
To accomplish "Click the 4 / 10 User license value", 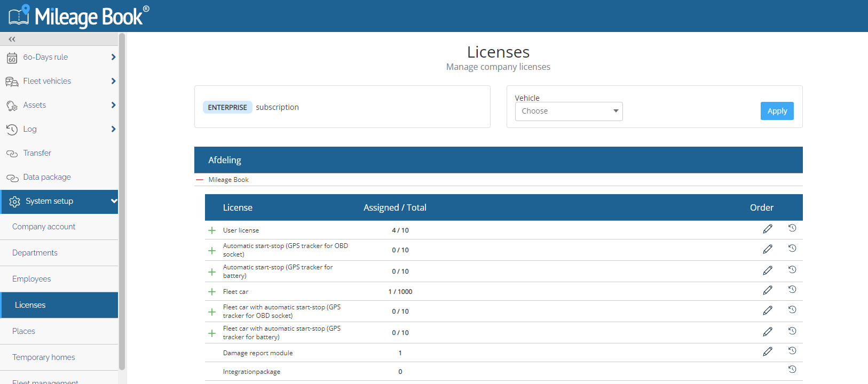I will (x=400, y=230).
